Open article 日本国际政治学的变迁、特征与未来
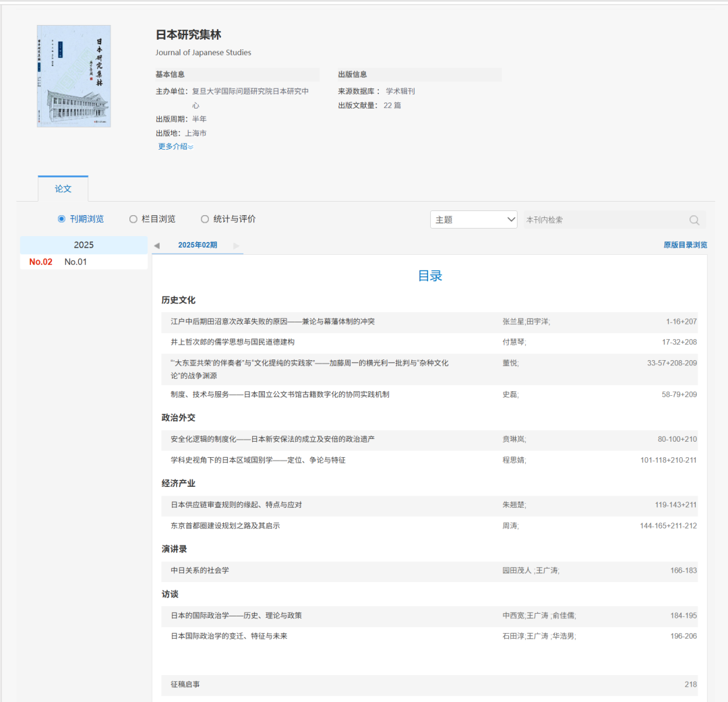 (x=229, y=636)
